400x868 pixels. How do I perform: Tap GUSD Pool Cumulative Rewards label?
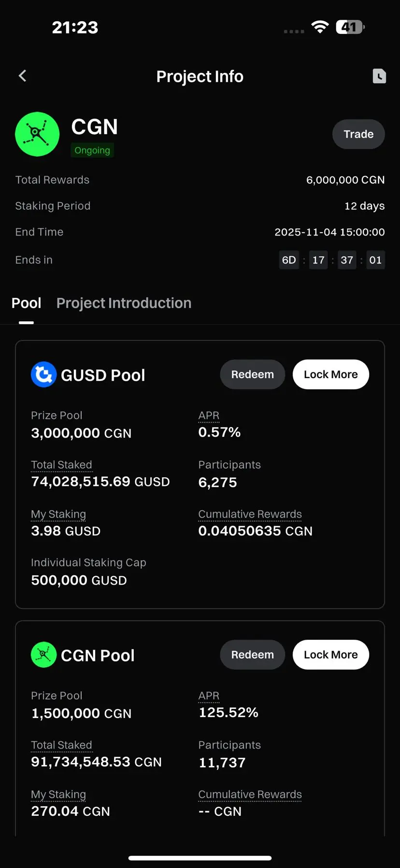tap(250, 514)
